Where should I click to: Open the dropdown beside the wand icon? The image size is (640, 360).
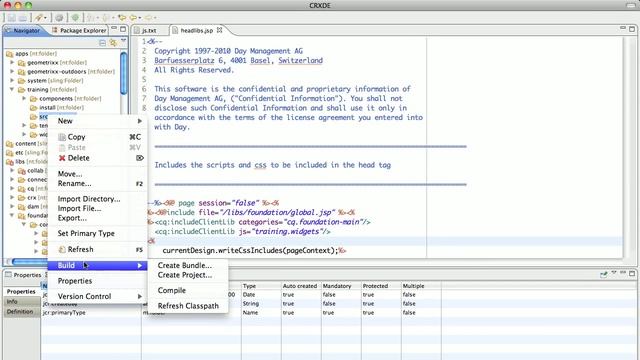pyautogui.click(x=45, y=18)
